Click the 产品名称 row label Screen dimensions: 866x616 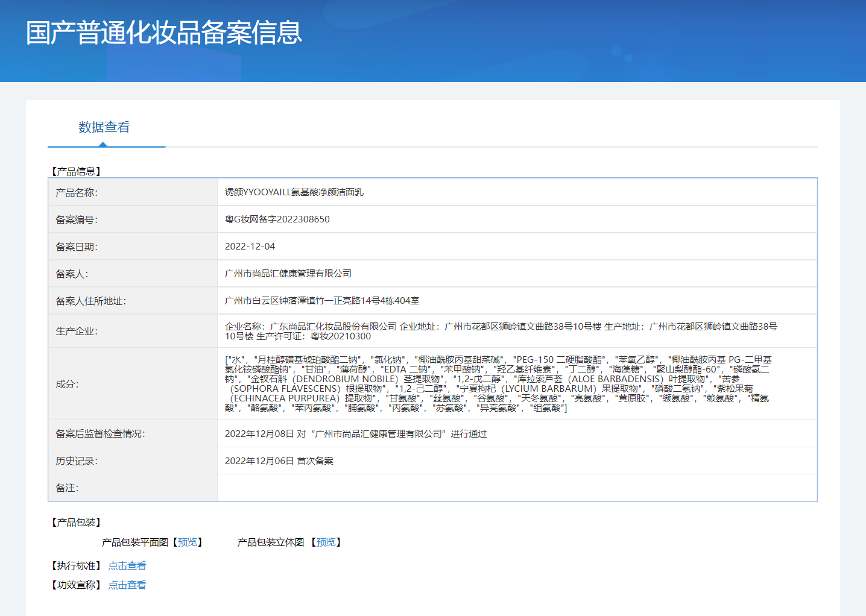click(77, 193)
